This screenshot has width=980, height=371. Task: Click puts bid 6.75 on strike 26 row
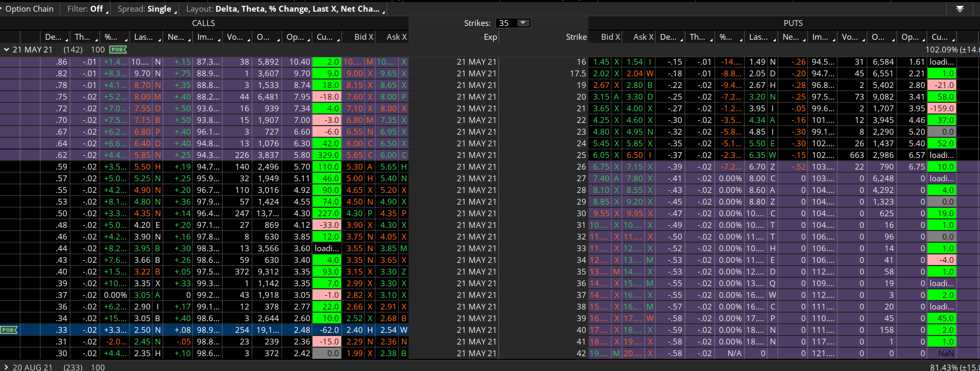pos(602,167)
